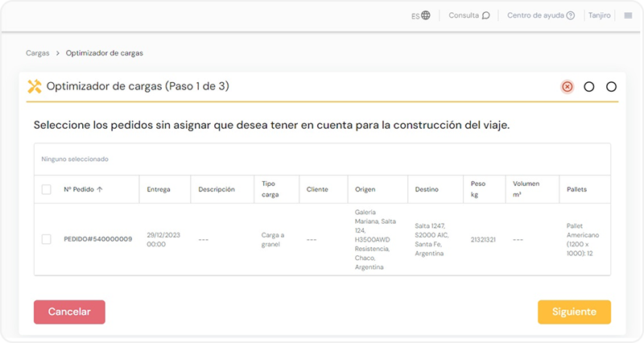This screenshot has height=343, width=644.
Task: Click the Centro de ayuda question icon
Action: pyautogui.click(x=571, y=15)
